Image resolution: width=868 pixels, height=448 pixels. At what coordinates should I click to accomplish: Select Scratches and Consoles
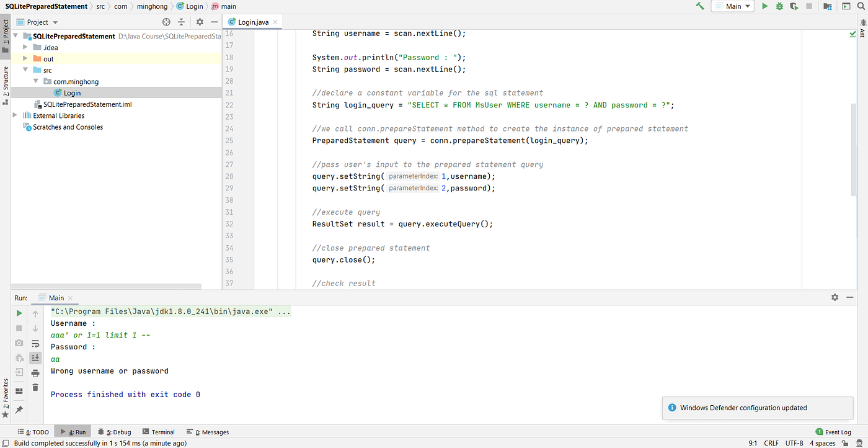pyautogui.click(x=63, y=127)
